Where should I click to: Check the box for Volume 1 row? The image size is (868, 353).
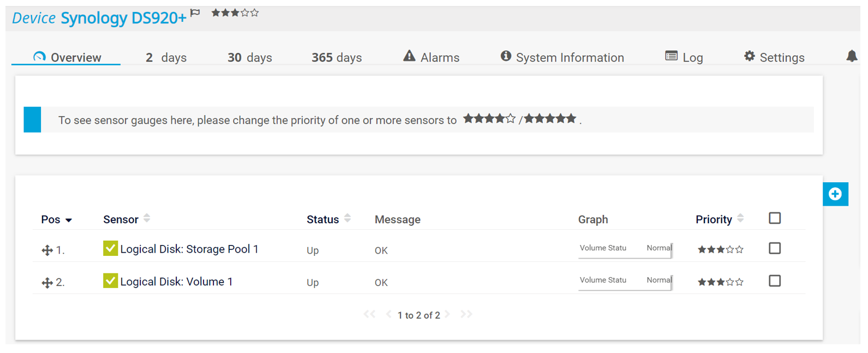click(774, 281)
